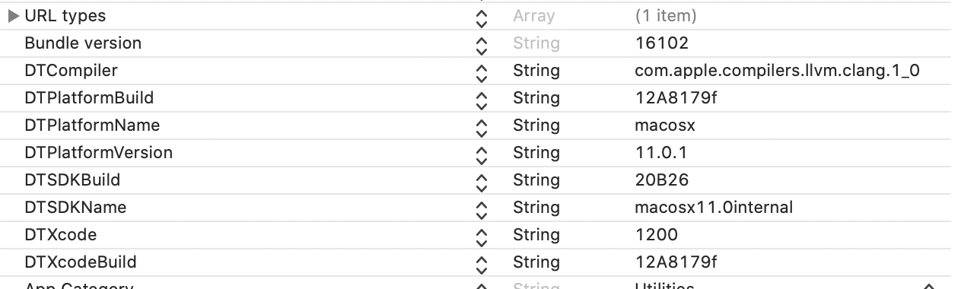The image size is (980, 289).
Task: Open key stepper for Bundle version row
Action: [x=480, y=43]
